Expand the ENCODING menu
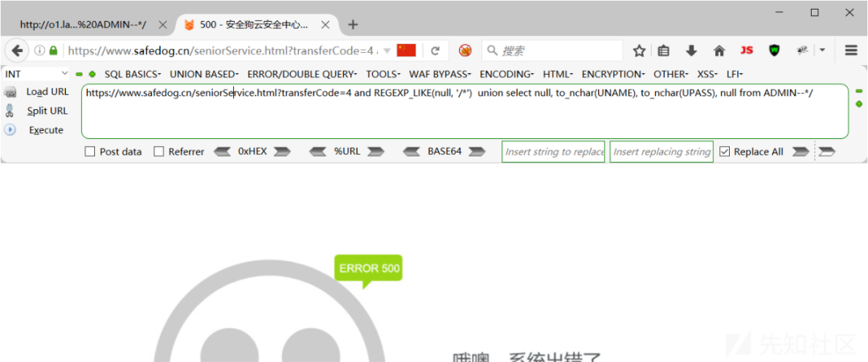 click(x=506, y=74)
